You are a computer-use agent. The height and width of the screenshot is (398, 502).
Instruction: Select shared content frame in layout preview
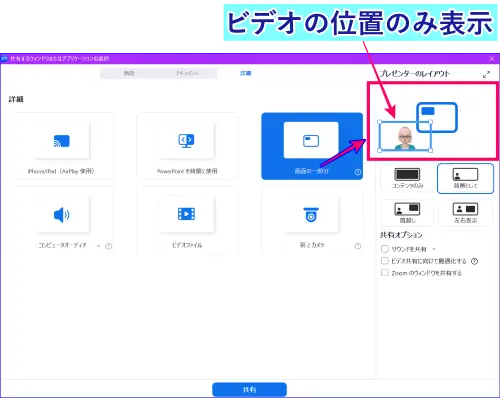pos(437,117)
